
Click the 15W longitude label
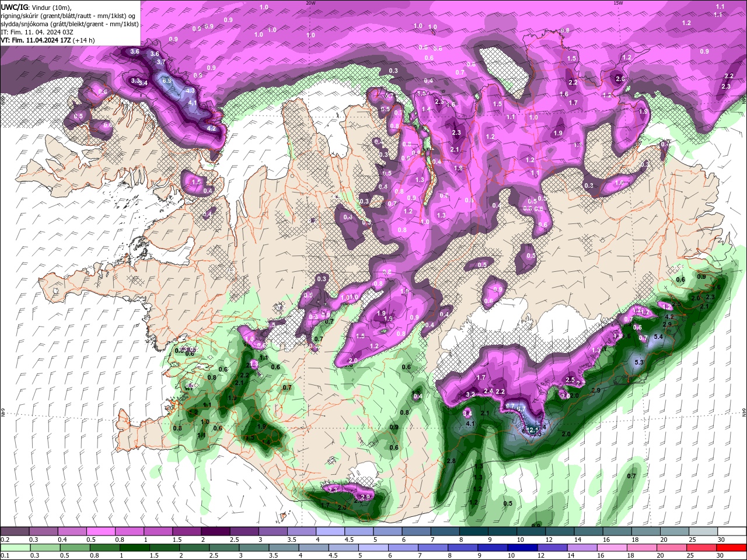[618, 3]
